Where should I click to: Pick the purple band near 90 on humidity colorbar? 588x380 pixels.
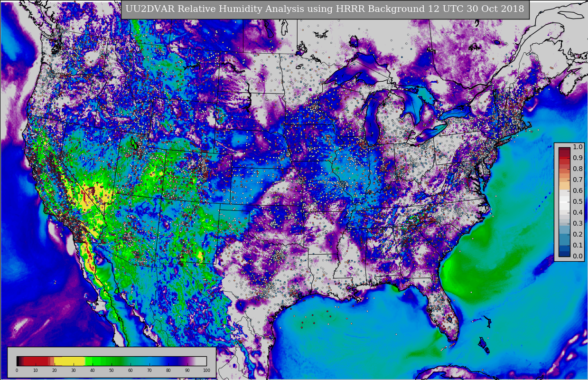pyautogui.click(x=186, y=361)
